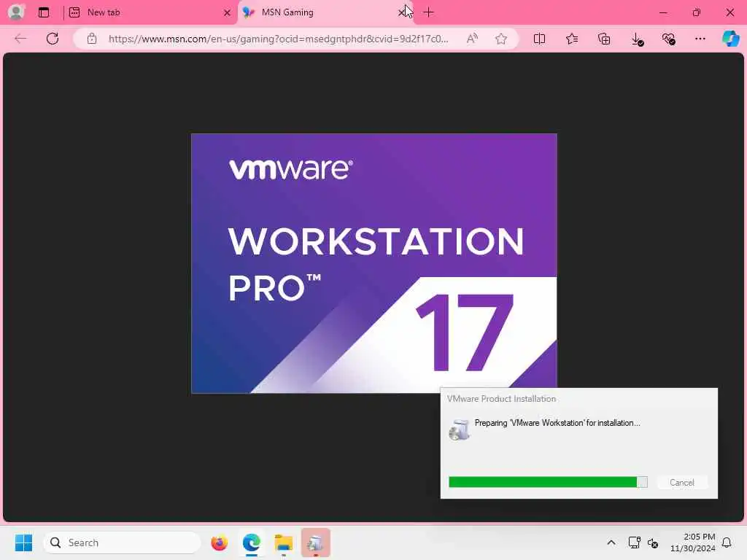This screenshot has width=747, height=560.
Task: Minimize the Edge browser window
Action: coord(663,12)
